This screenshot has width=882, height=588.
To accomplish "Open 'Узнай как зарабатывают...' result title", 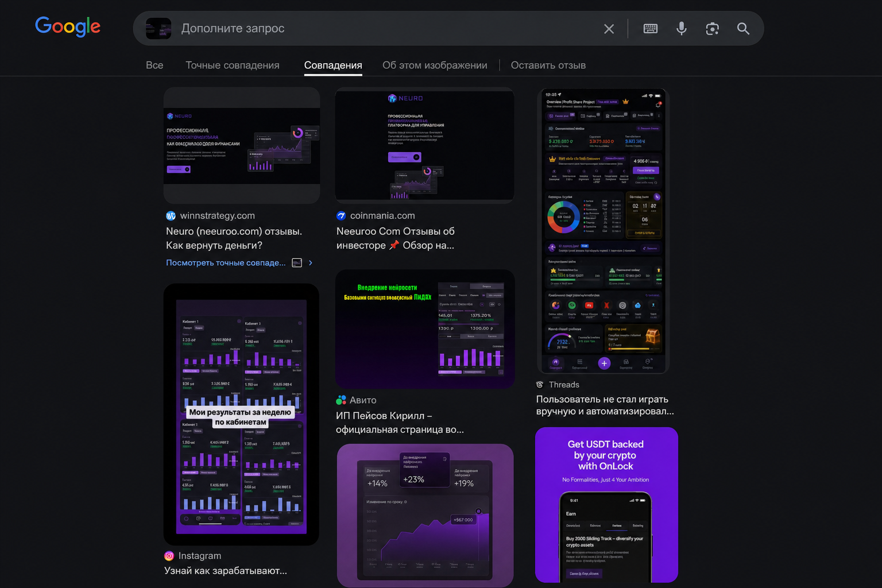I will (x=226, y=571).
